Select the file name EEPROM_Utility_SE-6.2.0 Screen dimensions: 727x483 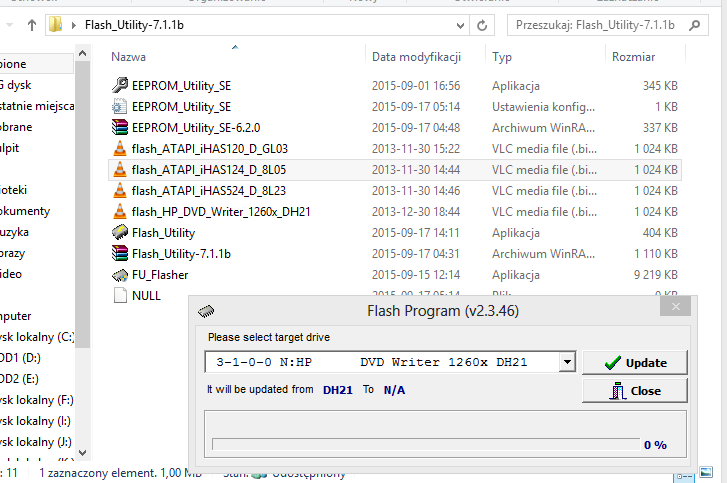click(196, 128)
